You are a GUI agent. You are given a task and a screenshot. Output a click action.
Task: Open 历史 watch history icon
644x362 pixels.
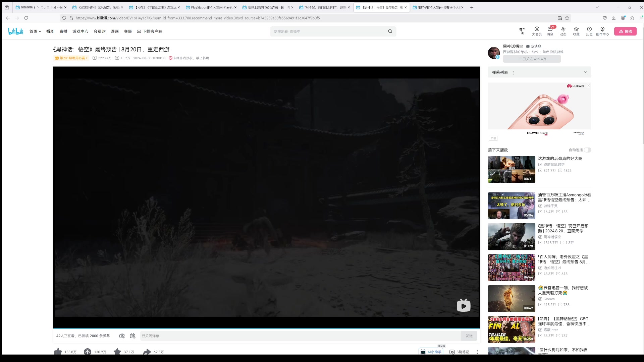(589, 31)
